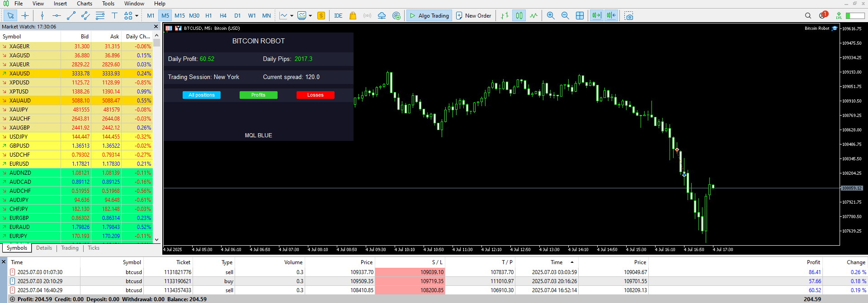Sort history by Profit column header
The image size is (868, 303).
(813, 262)
